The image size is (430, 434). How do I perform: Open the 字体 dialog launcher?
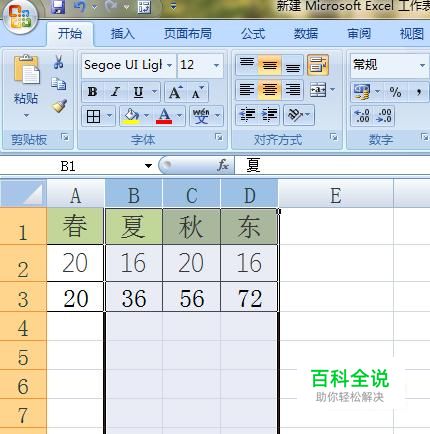219,137
